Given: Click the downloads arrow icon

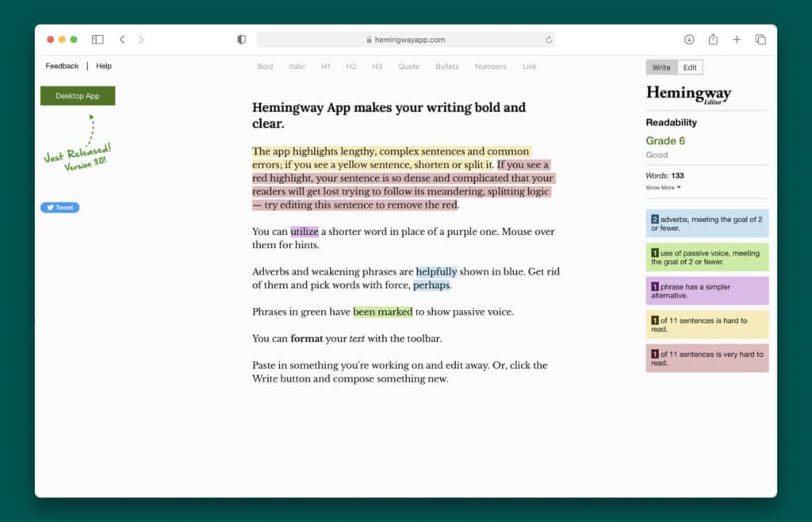Looking at the screenshot, I should pos(690,39).
